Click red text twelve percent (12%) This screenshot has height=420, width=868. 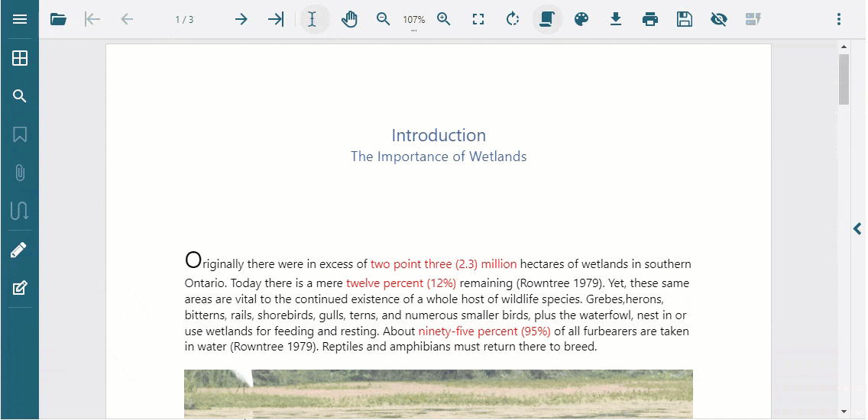point(401,283)
